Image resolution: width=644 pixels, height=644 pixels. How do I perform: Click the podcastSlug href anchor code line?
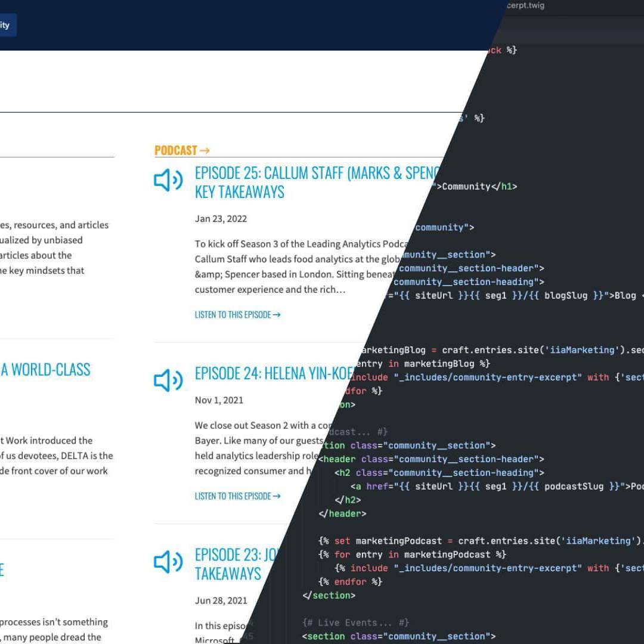[x=495, y=487]
